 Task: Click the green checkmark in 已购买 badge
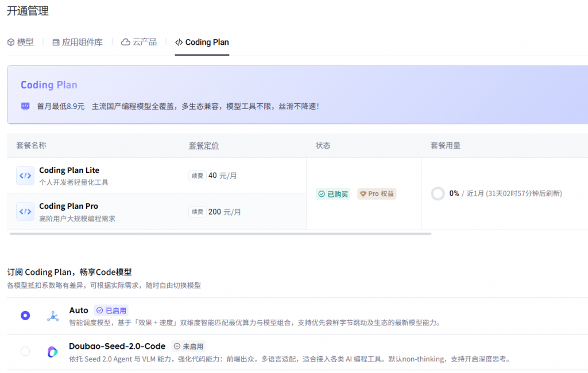[322, 194]
